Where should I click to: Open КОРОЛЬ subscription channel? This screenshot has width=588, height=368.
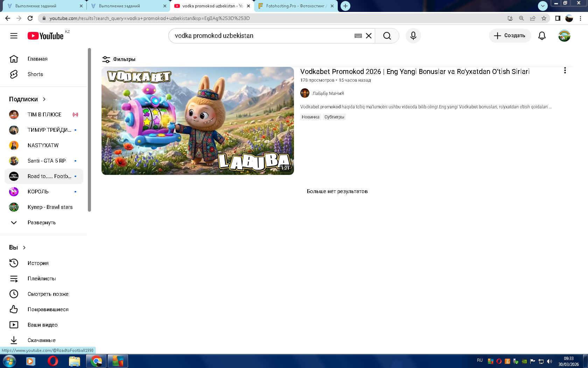tap(44, 192)
